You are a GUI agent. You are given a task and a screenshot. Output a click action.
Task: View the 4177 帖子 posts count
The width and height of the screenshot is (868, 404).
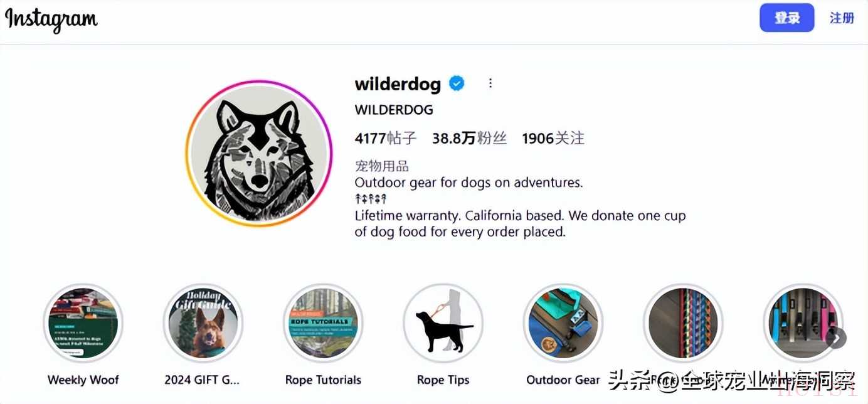click(386, 138)
